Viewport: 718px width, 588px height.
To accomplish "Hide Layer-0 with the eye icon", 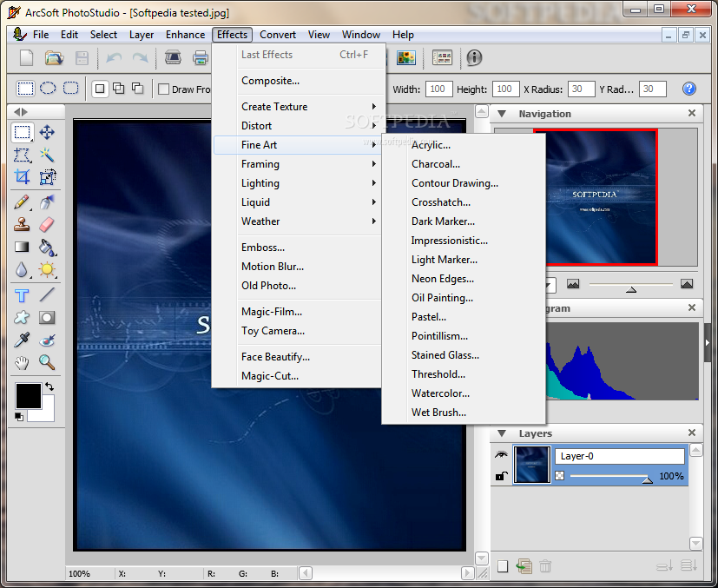I will click(x=502, y=454).
